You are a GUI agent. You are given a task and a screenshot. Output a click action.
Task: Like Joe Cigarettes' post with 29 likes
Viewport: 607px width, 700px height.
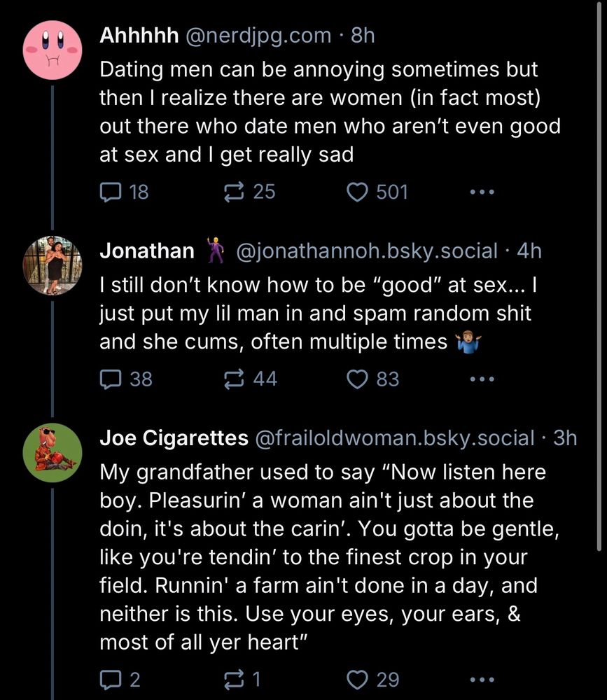coord(358,680)
